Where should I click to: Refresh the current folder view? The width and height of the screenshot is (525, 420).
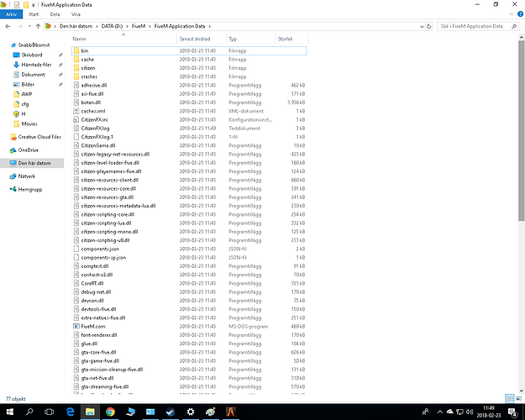tap(429, 26)
